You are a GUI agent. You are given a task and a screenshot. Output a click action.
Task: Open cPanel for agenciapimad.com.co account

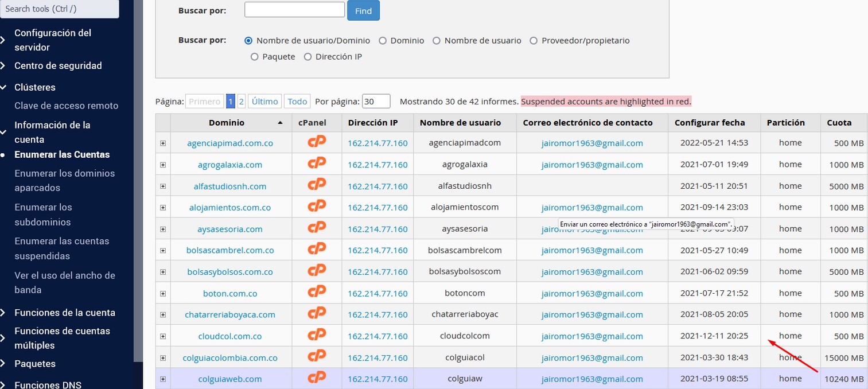(316, 142)
